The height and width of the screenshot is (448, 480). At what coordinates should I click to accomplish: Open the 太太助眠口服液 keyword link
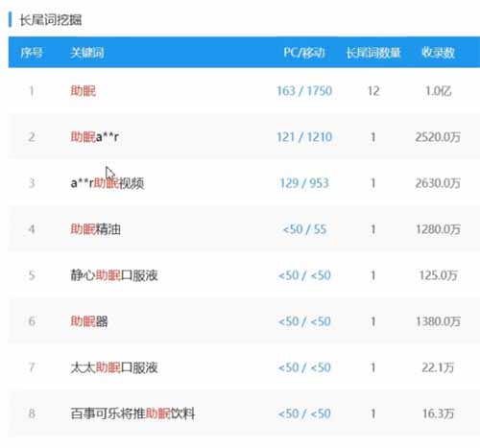tap(114, 367)
